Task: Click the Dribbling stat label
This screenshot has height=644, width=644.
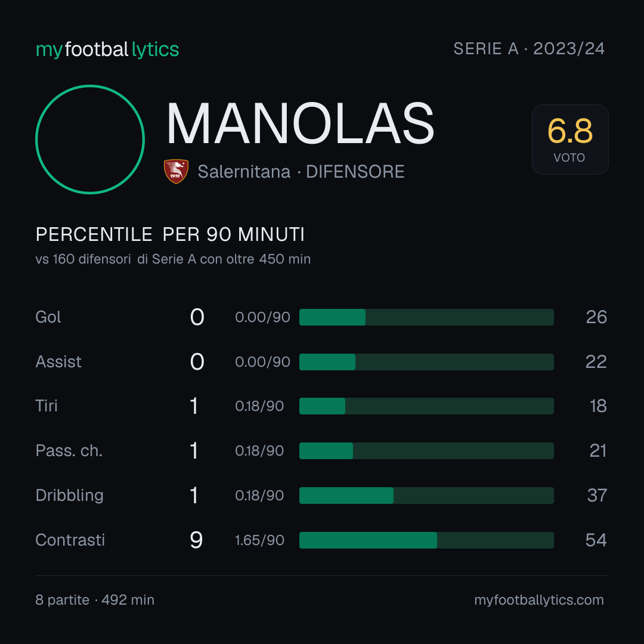Action: coord(69,496)
